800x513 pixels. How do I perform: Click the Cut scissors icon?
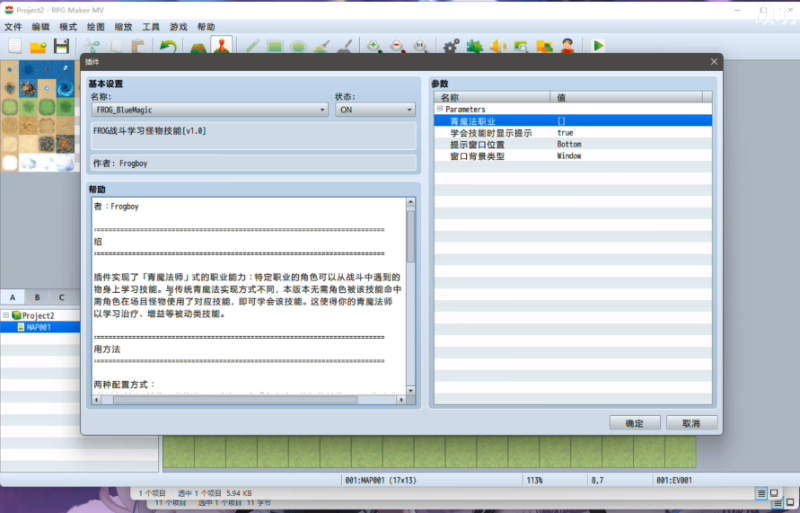(92, 46)
